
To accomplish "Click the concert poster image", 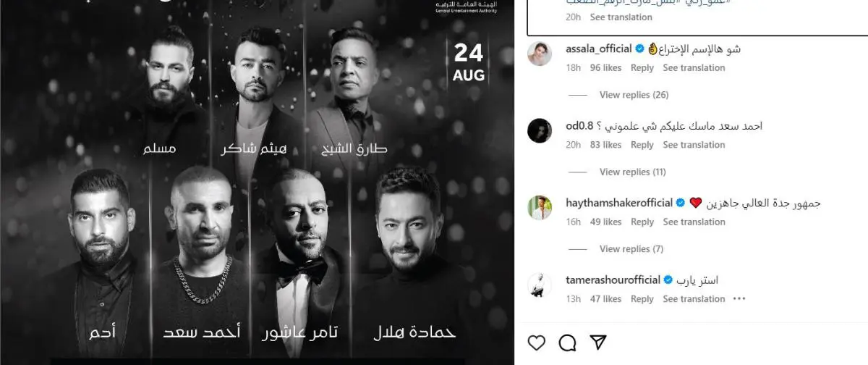I will click(x=257, y=182).
